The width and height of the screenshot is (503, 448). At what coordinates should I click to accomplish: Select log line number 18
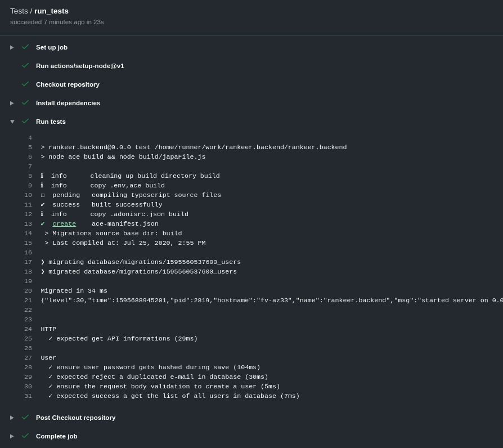tap(28, 272)
